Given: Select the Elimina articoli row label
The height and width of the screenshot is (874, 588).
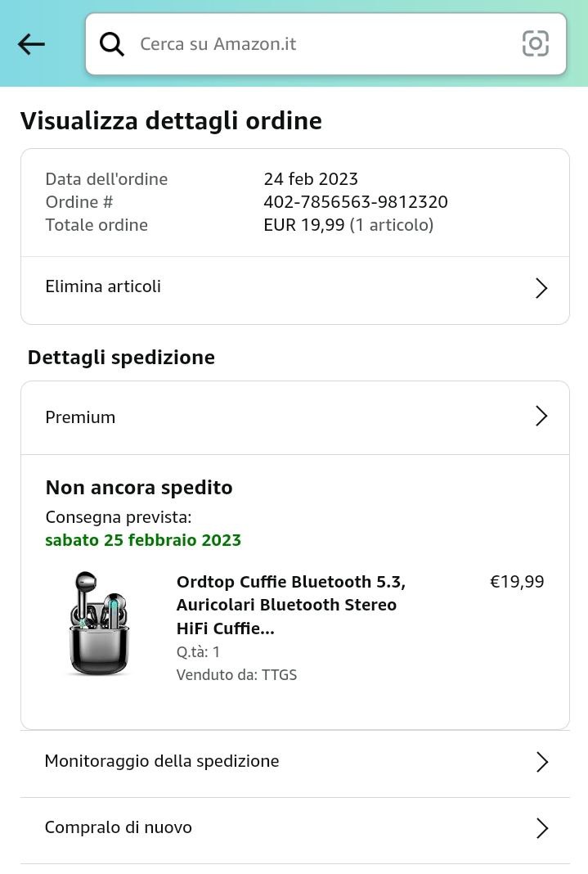Looking at the screenshot, I should 103,286.
